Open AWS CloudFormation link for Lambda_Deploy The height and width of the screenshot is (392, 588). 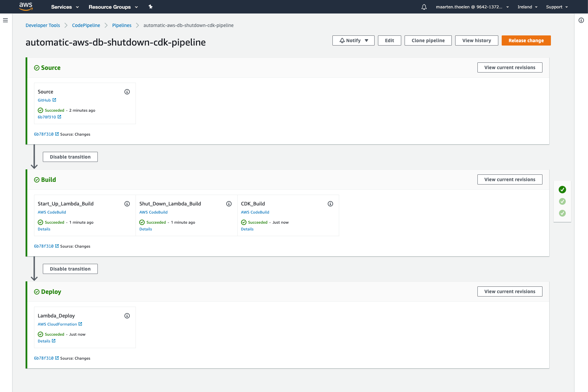(57, 324)
